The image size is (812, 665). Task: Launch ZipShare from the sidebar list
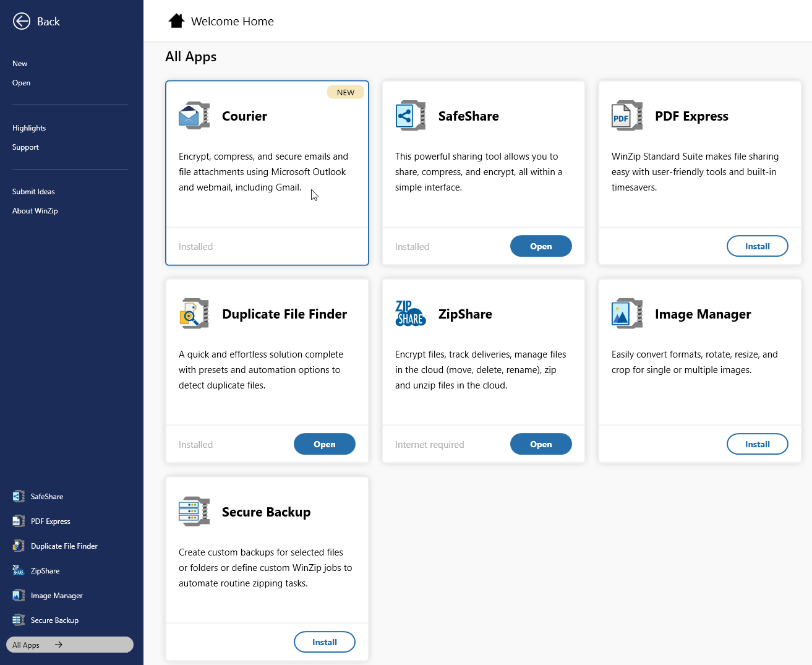click(x=45, y=571)
